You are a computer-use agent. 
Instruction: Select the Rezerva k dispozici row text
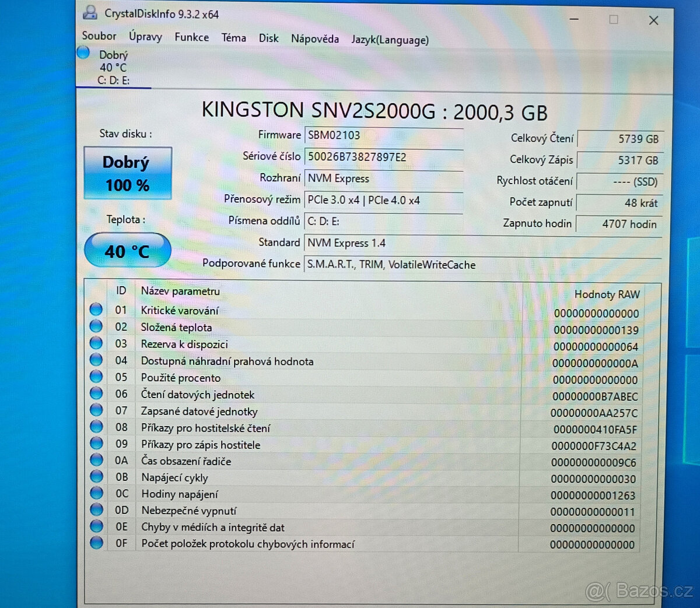click(184, 345)
